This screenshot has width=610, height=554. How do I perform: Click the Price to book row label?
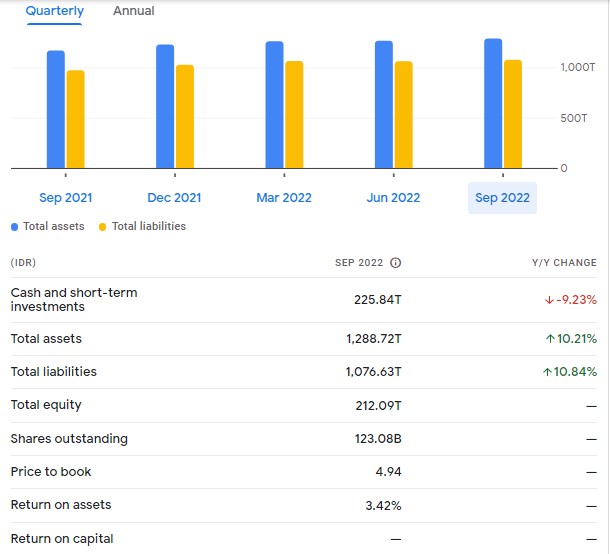[x=51, y=472]
